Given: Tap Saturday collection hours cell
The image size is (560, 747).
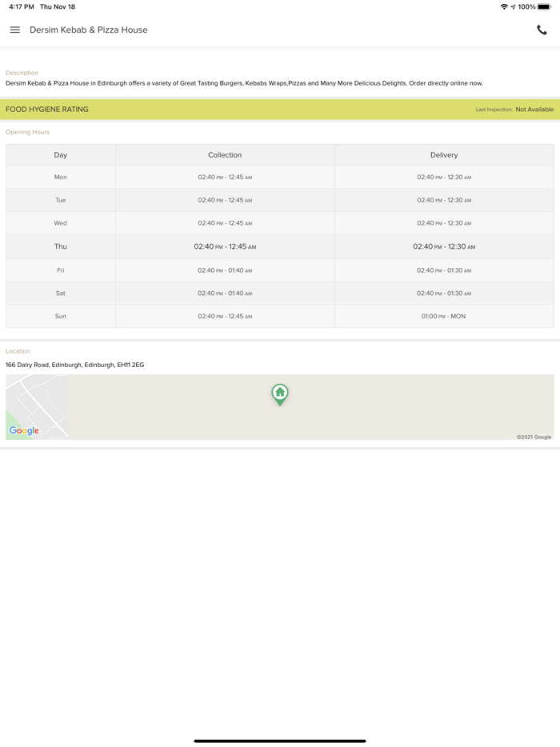Looking at the screenshot, I should 225,293.
